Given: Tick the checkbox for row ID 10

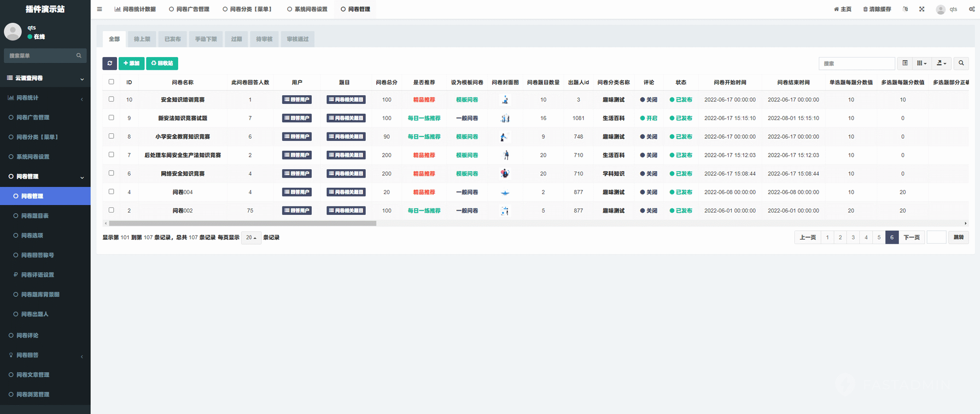Looking at the screenshot, I should coord(111,99).
